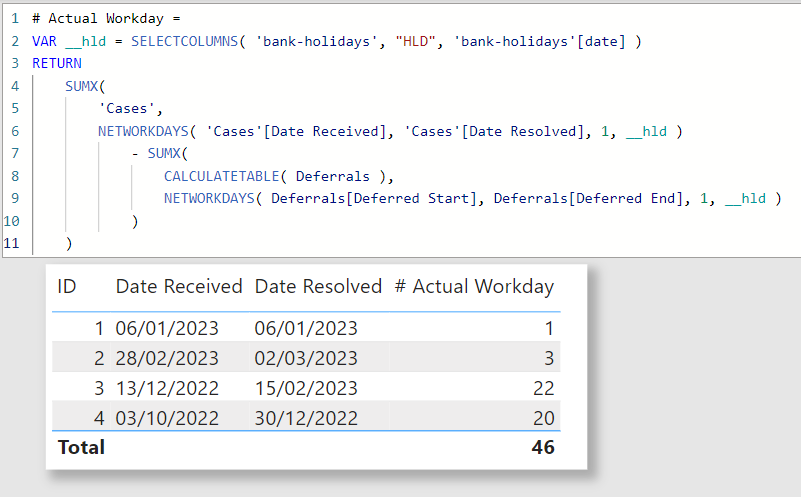
Task: Click the "HLD" string literal
Action: click(415, 41)
